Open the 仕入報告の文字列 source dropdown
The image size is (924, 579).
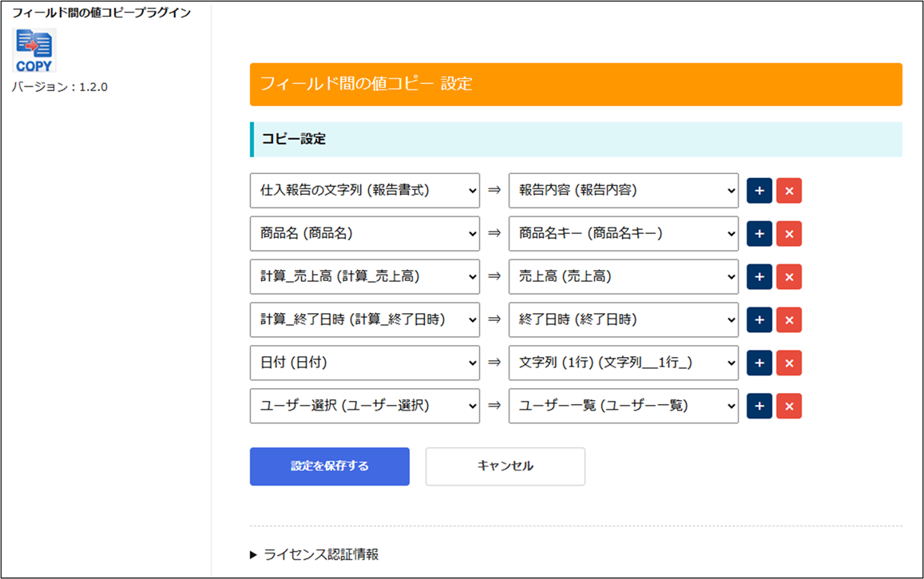click(x=364, y=191)
